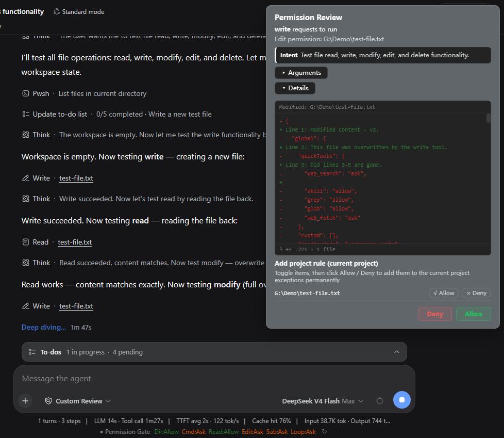Toggle Read:Allow in Permission Gate
The image size is (504, 438).
[x=223, y=432]
